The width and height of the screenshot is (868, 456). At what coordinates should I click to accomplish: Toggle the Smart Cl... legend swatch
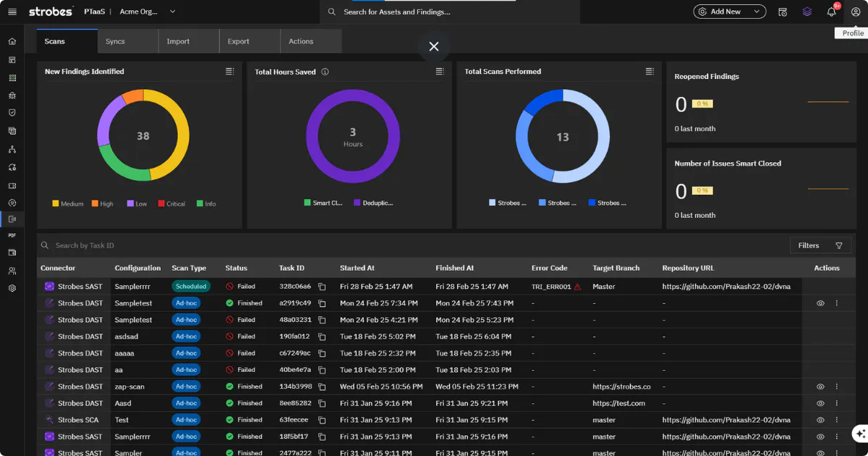click(x=307, y=203)
